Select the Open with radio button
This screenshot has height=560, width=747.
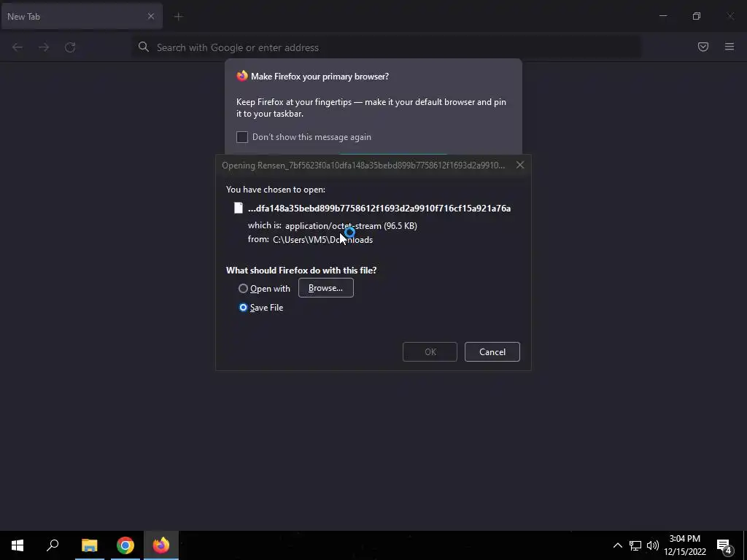pos(243,289)
